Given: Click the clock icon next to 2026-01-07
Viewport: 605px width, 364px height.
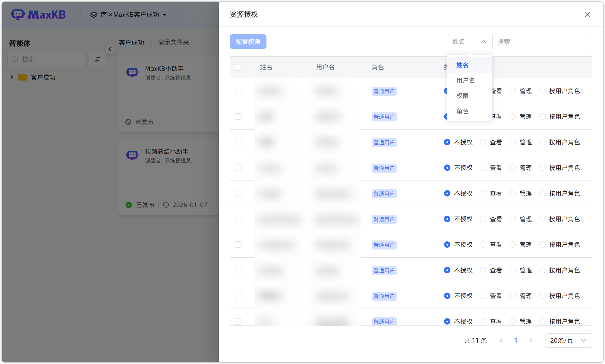Looking at the screenshot, I should tap(166, 205).
